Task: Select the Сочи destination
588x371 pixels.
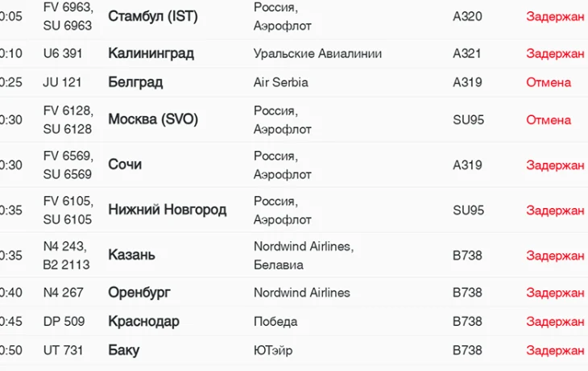Action: pyautogui.click(x=125, y=165)
